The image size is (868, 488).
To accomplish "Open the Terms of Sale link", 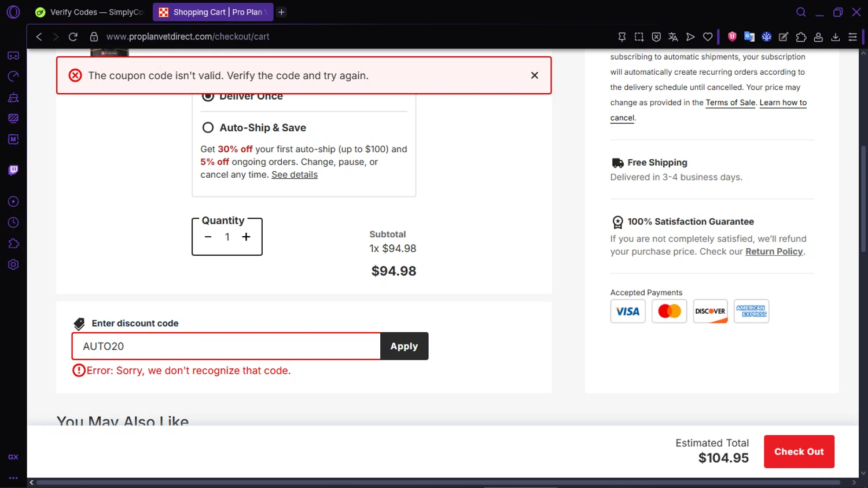I will click(x=730, y=102).
